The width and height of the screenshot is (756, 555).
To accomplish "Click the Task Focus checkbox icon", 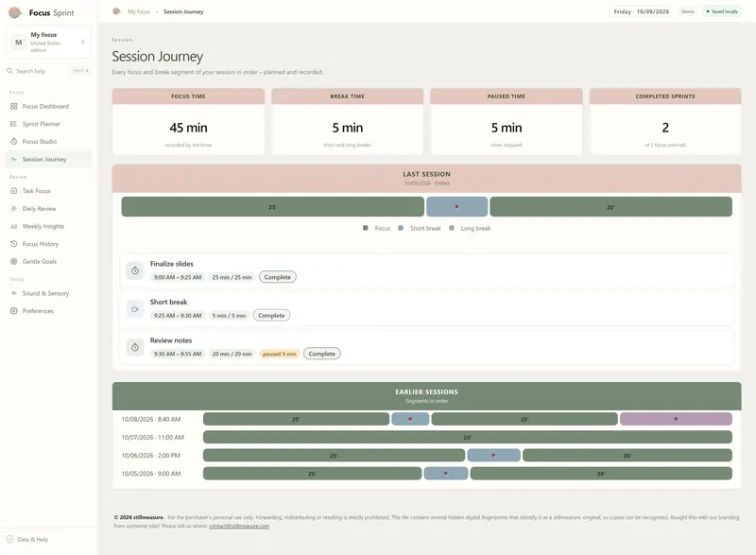I will coord(13,191).
